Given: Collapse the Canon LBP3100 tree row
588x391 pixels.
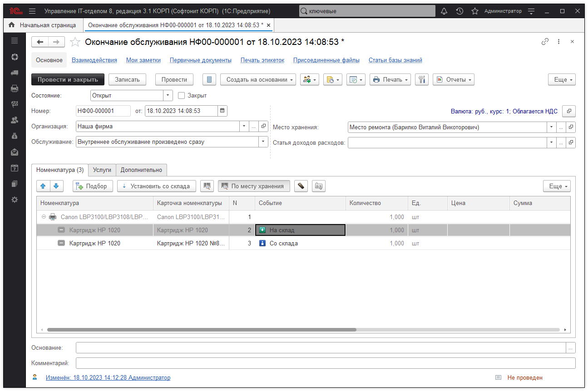Looking at the screenshot, I should [x=44, y=217].
